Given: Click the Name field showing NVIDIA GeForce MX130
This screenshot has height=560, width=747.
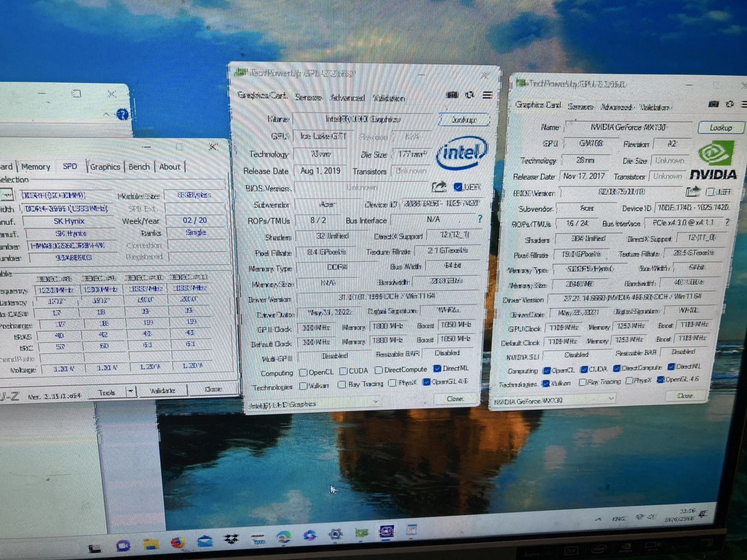Looking at the screenshot, I should click(x=629, y=127).
